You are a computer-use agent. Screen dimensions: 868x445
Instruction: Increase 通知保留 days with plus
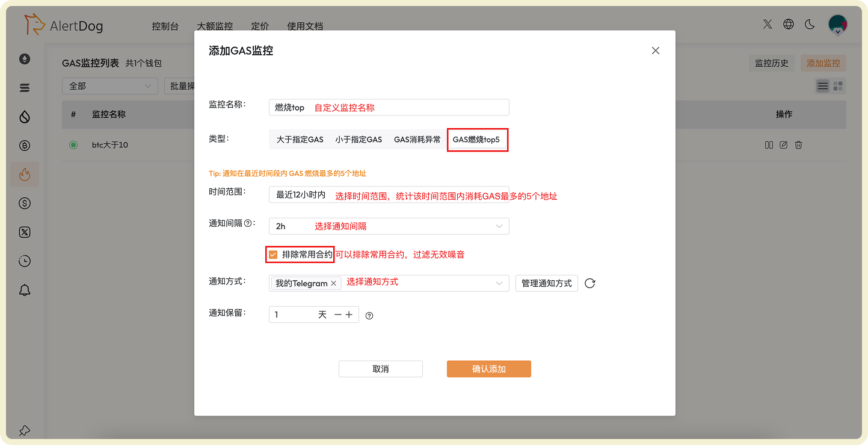pyautogui.click(x=349, y=315)
